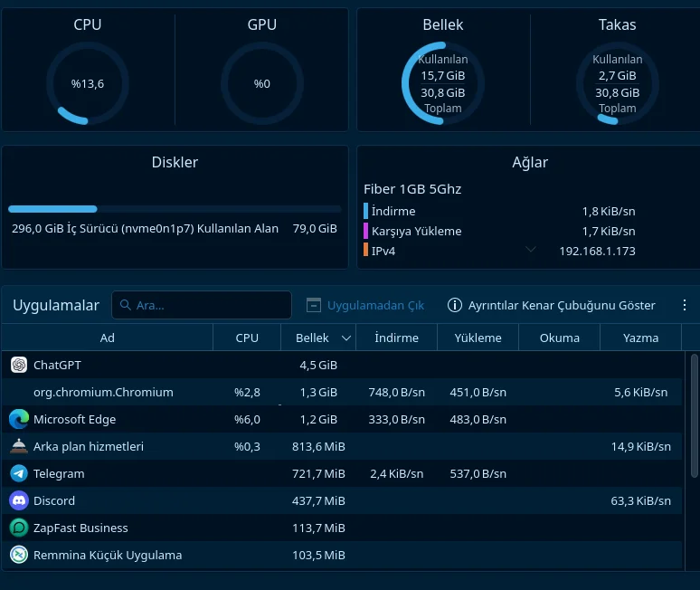The width and height of the screenshot is (700, 590).
Task: Select the Arka plan hizmetleri row name
Action: [x=89, y=446]
